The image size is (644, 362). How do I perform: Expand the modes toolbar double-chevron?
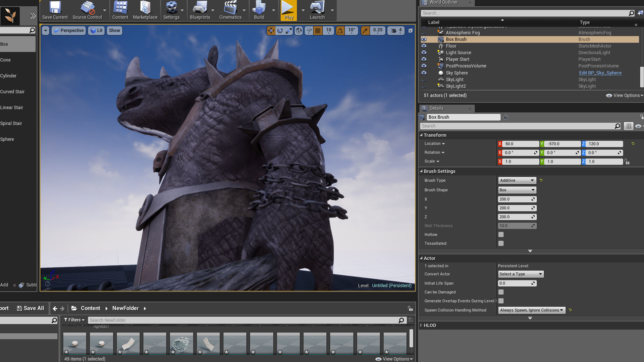[33, 16]
